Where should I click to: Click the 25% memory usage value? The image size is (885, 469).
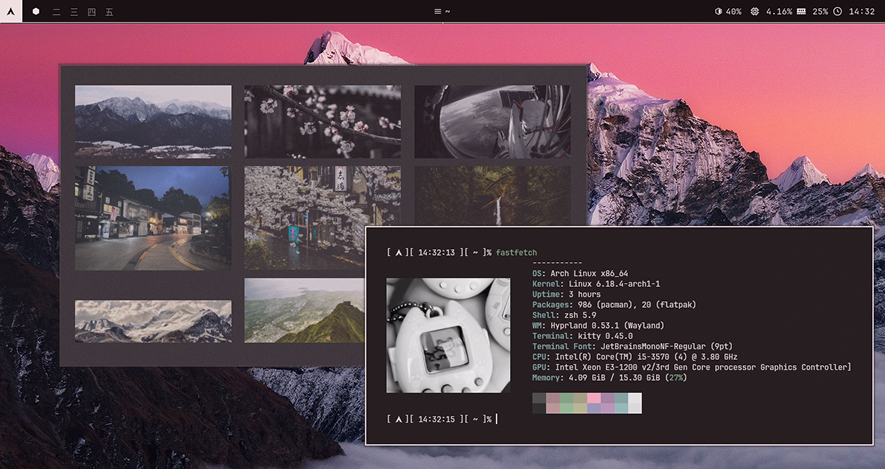click(x=820, y=11)
